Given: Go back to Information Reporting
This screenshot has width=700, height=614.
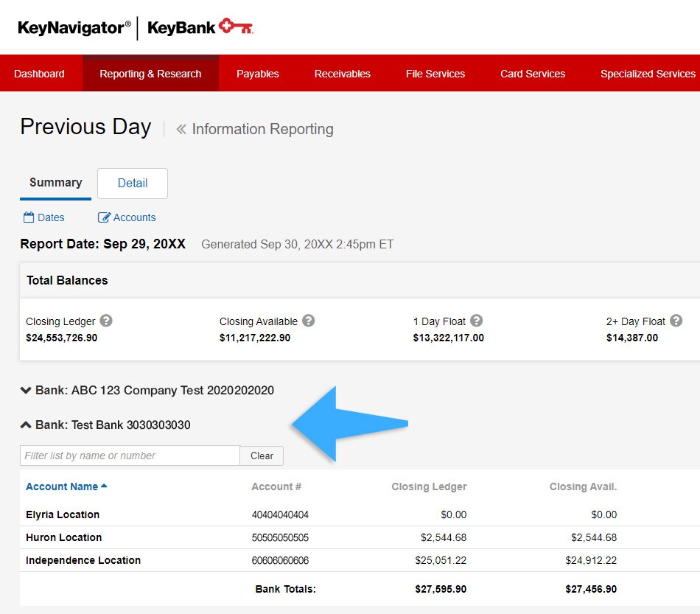Looking at the screenshot, I should (262, 130).
